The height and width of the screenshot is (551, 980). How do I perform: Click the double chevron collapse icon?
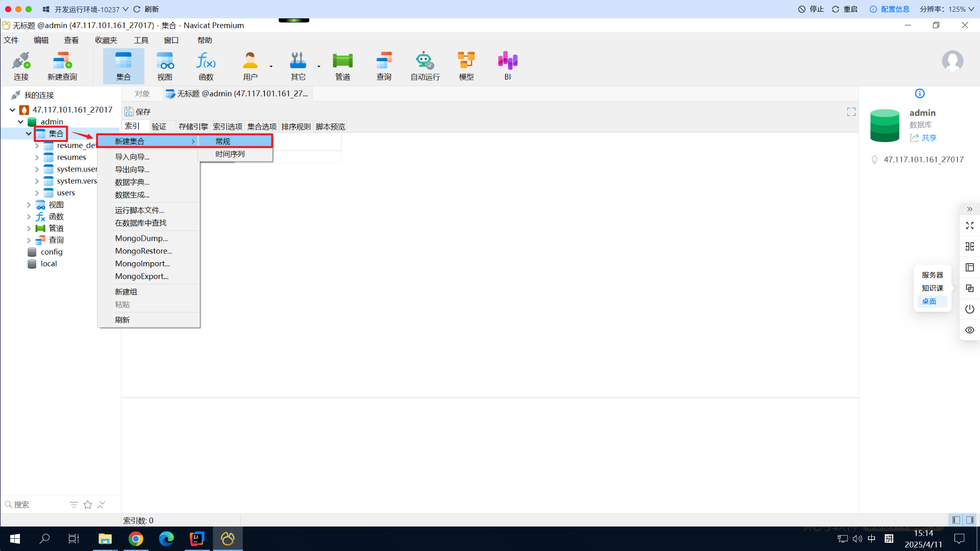pyautogui.click(x=970, y=209)
